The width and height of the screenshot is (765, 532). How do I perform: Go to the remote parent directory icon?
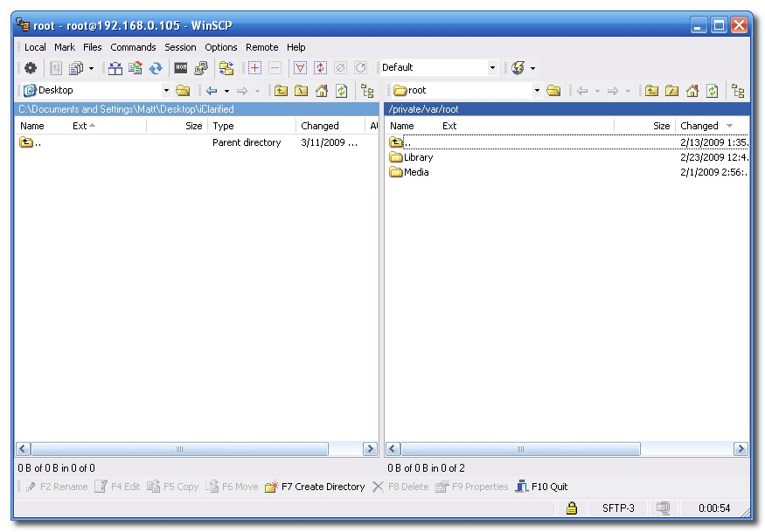coord(651,91)
